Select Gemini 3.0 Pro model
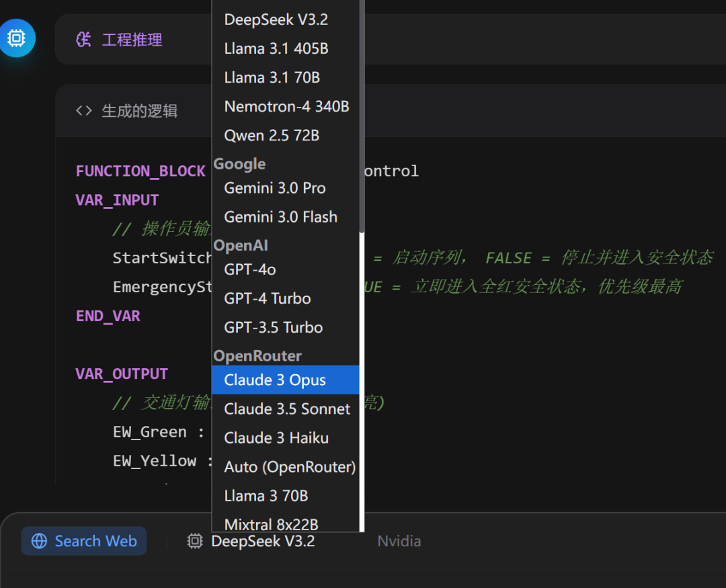This screenshot has width=726, height=588. click(285, 188)
